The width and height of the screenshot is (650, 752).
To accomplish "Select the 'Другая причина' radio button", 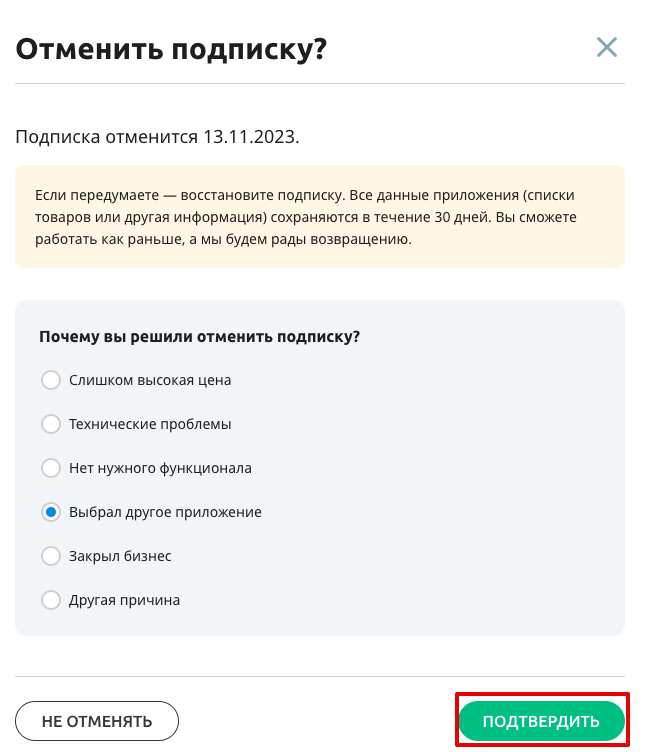I will click(51, 600).
